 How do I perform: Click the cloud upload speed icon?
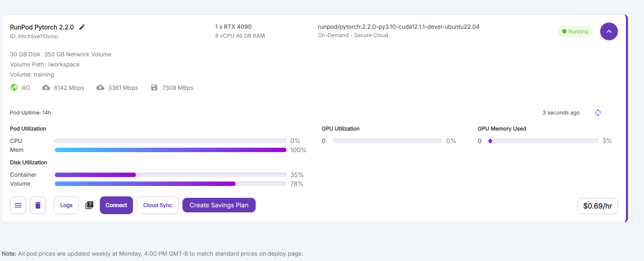click(x=100, y=87)
